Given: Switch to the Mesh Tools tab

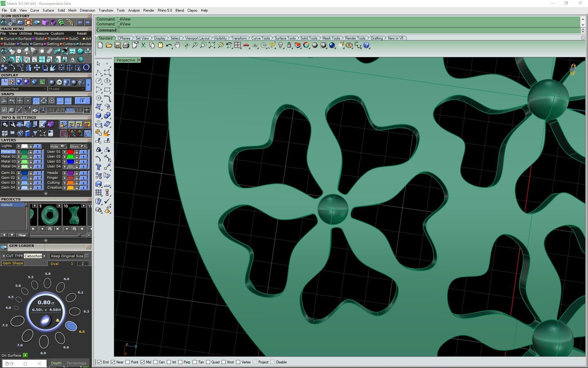Looking at the screenshot, I should pyautogui.click(x=331, y=38).
